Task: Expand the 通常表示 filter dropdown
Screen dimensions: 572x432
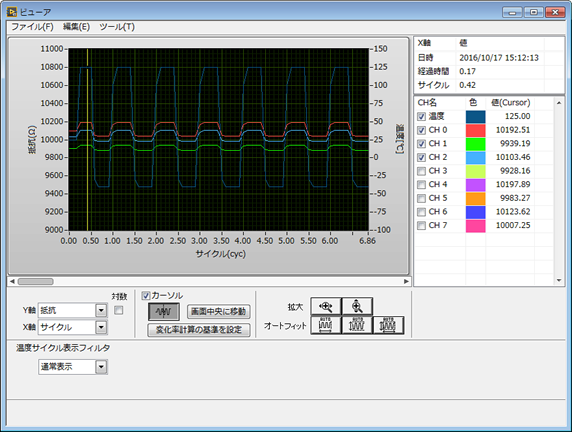Action: [73, 367]
